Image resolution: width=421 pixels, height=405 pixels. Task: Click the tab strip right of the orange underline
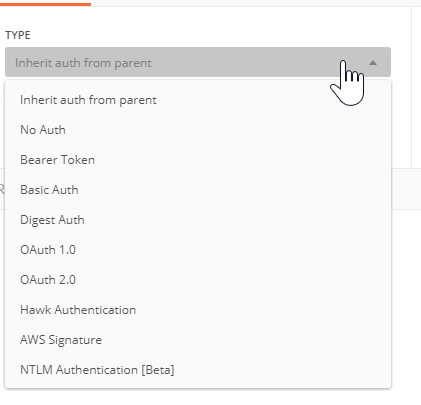[x=256, y=3]
